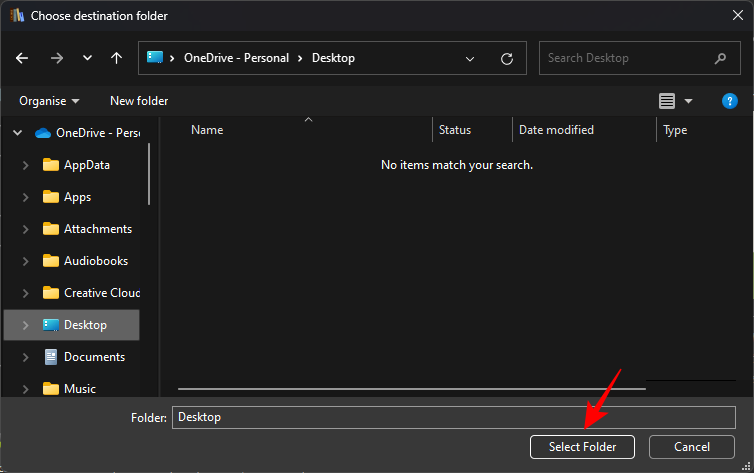
Task: Click the view layout icon
Action: (x=667, y=101)
